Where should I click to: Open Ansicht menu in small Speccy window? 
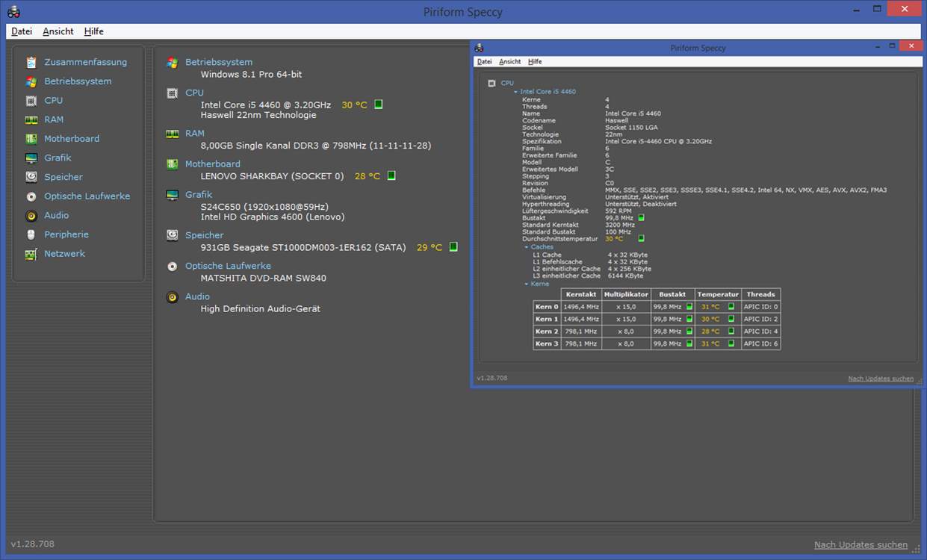point(510,62)
